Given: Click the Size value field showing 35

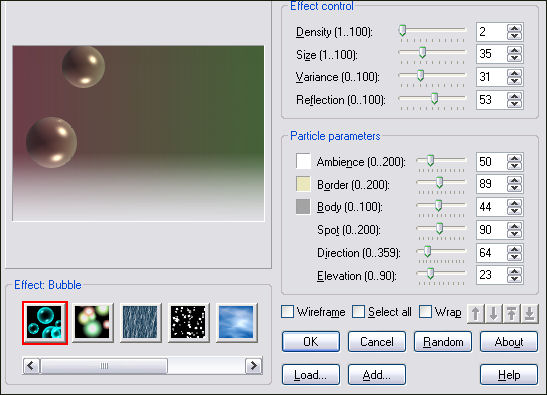Looking at the screenshot, I should pos(492,54).
